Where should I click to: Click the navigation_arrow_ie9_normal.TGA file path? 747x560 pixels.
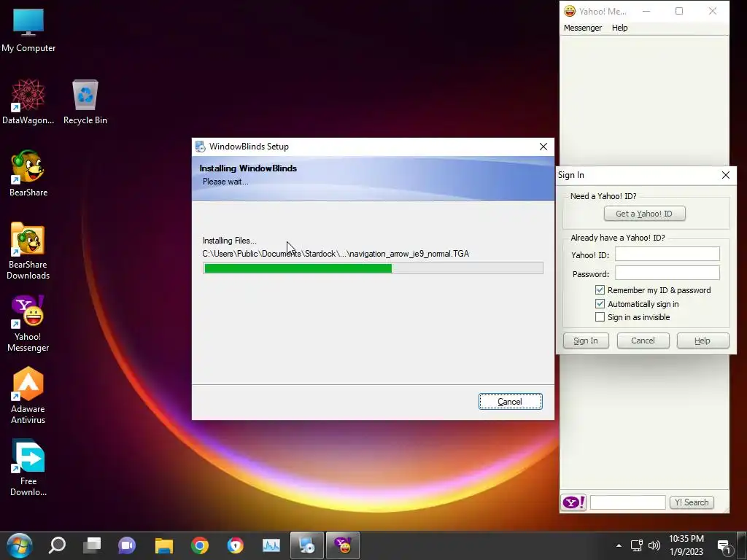(x=336, y=254)
